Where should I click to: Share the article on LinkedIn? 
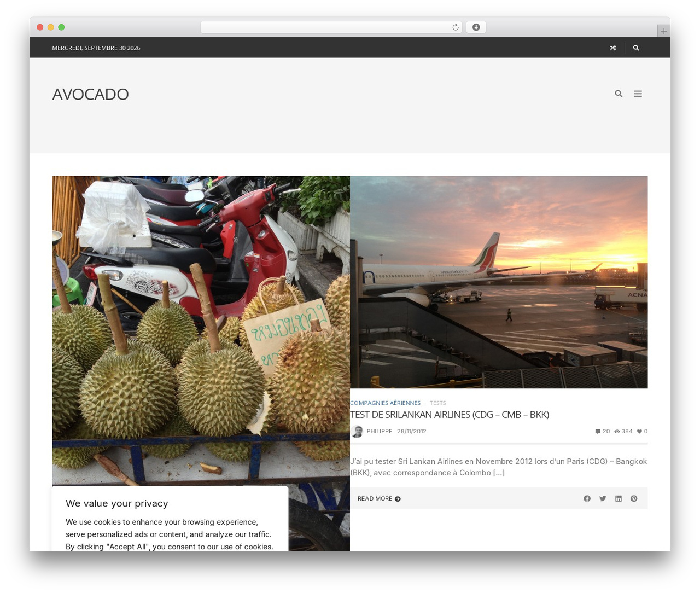pyautogui.click(x=619, y=498)
